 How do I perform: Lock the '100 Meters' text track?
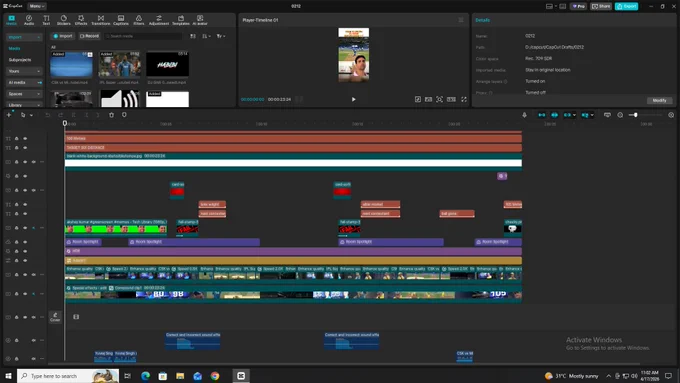click(16, 139)
